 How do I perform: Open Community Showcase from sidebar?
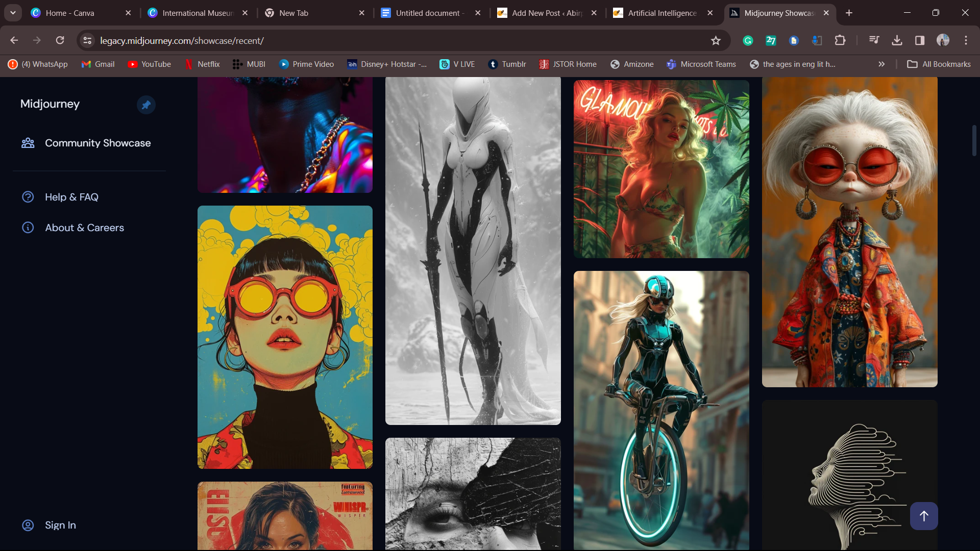tap(97, 143)
